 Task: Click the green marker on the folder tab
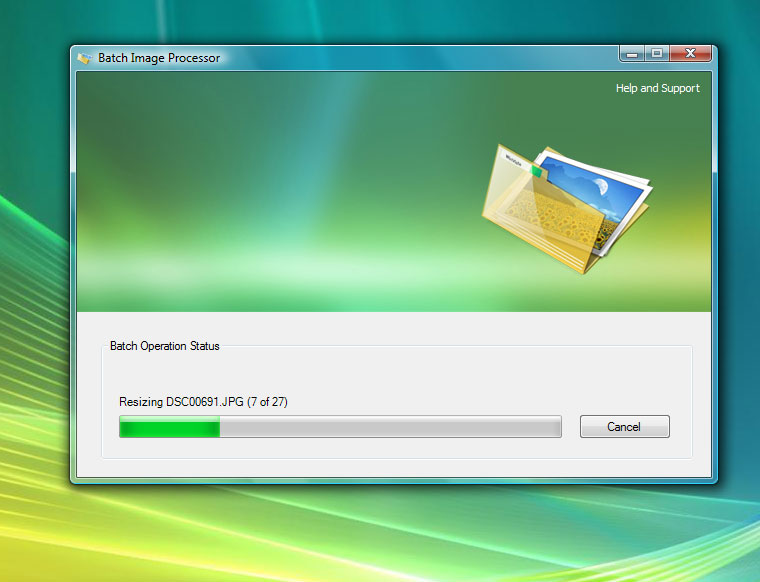(537, 171)
